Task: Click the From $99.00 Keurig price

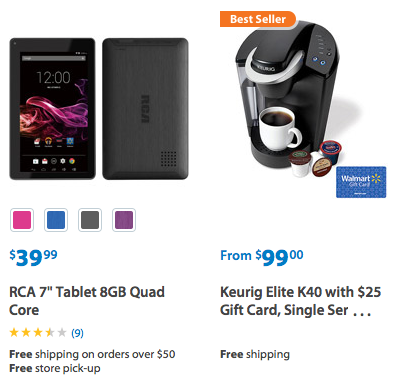Action: [x=262, y=257]
